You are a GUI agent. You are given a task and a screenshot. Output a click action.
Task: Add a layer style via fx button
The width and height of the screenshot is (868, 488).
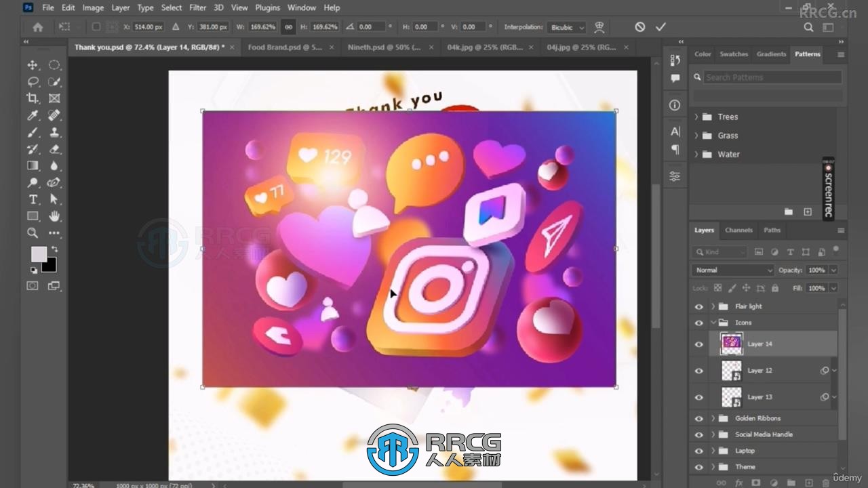[x=739, y=483]
